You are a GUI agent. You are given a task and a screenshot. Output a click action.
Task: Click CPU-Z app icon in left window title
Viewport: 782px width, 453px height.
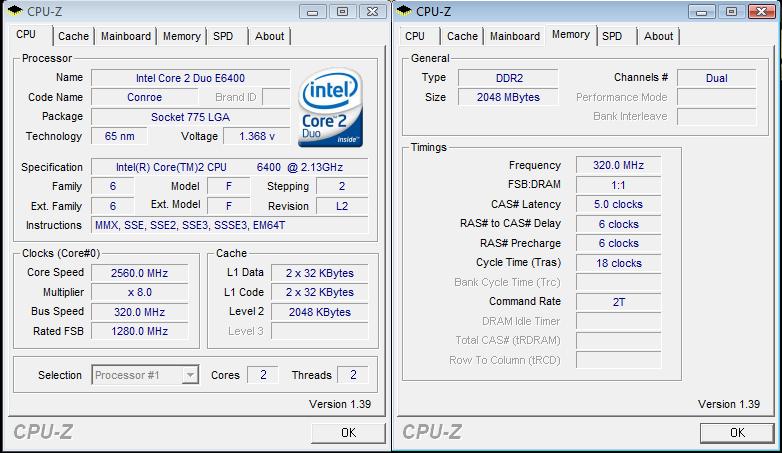pyautogui.click(x=15, y=10)
